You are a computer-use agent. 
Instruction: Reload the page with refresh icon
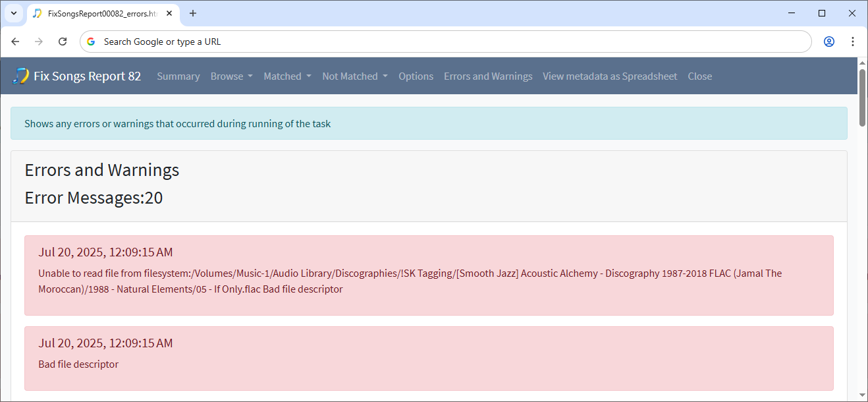pyautogui.click(x=63, y=42)
